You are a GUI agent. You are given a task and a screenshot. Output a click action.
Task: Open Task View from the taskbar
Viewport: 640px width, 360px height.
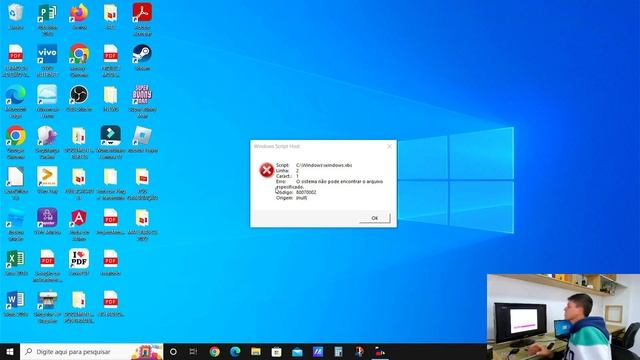(x=193, y=351)
